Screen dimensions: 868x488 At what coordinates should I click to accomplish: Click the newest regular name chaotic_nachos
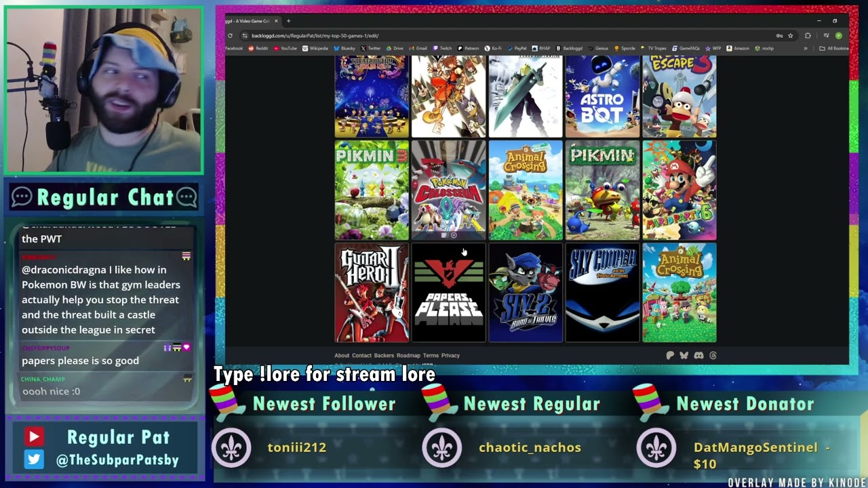pyautogui.click(x=530, y=447)
